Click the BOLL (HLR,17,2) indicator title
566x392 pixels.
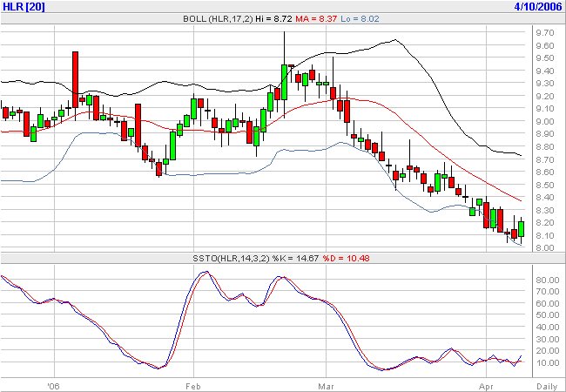tap(219, 19)
